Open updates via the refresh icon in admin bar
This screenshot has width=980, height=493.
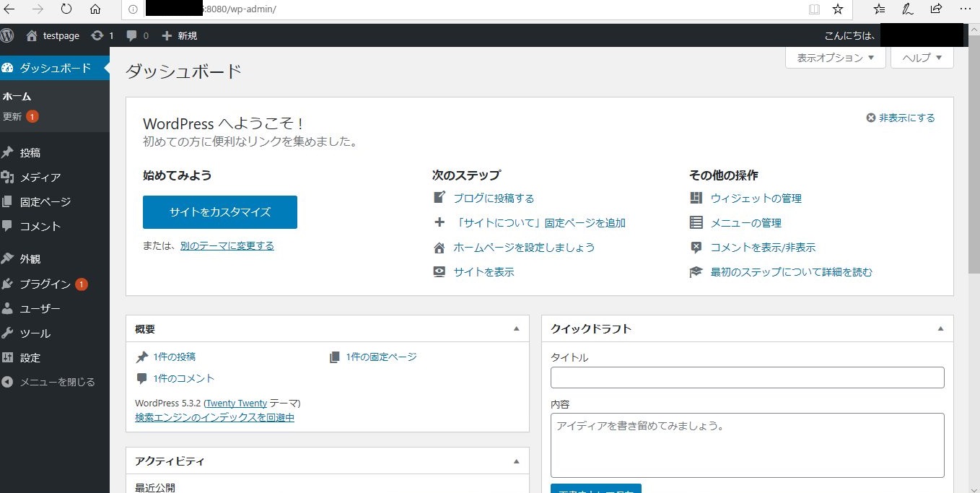pyautogui.click(x=96, y=35)
